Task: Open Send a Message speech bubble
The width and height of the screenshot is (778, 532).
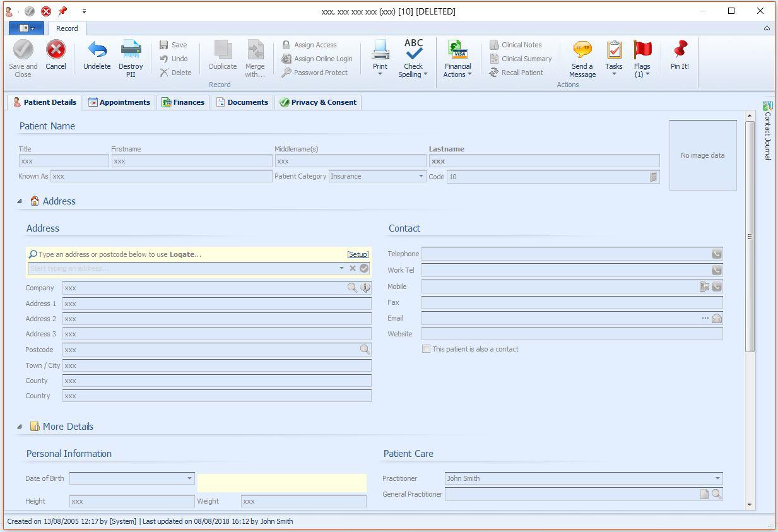Action: click(582, 50)
